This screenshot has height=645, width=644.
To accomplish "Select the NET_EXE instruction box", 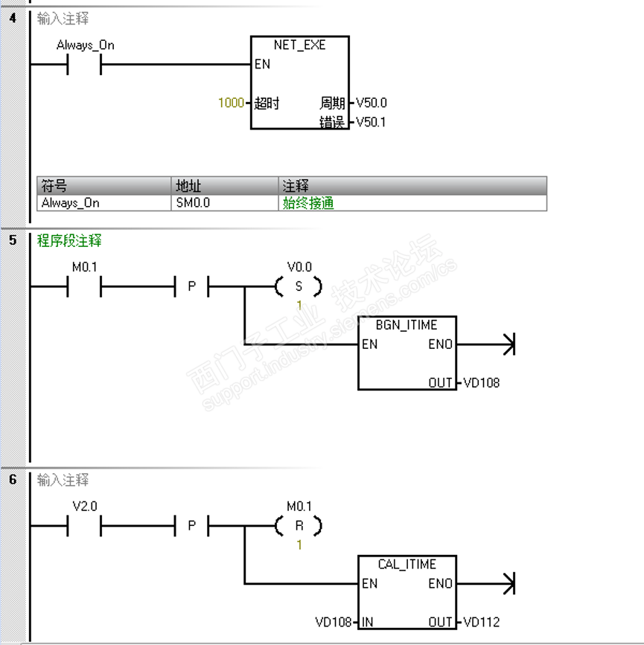I will coord(300,83).
